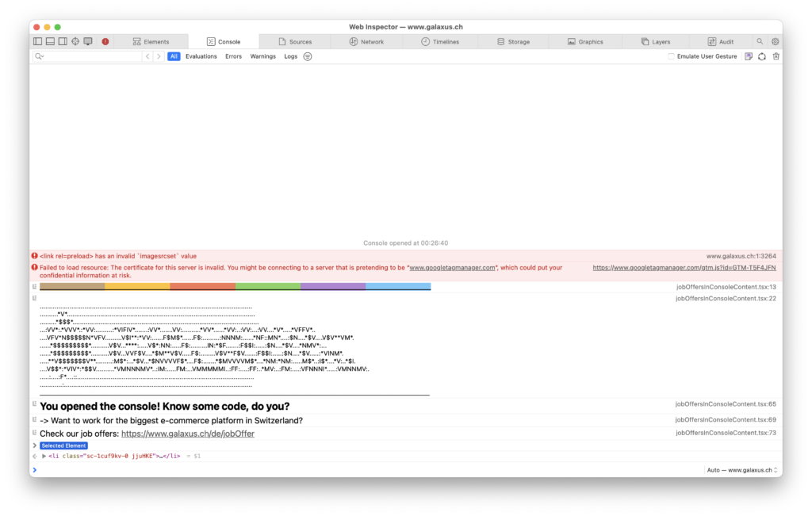The width and height of the screenshot is (812, 516).
Task: Open the message filter icon beside Logs
Action: [x=308, y=56]
